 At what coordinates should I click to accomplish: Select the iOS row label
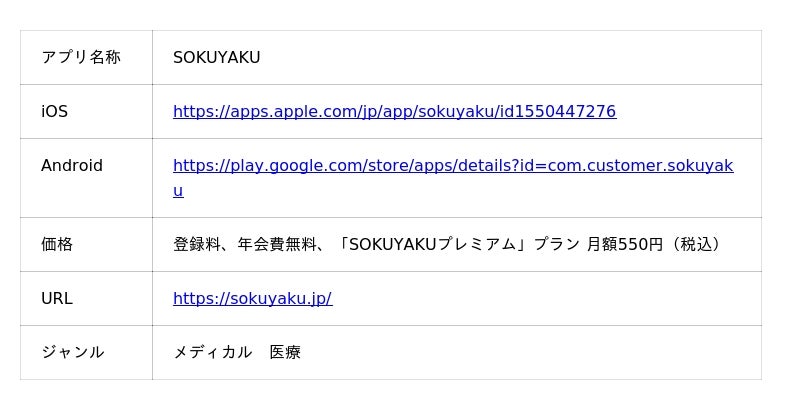pos(55,112)
